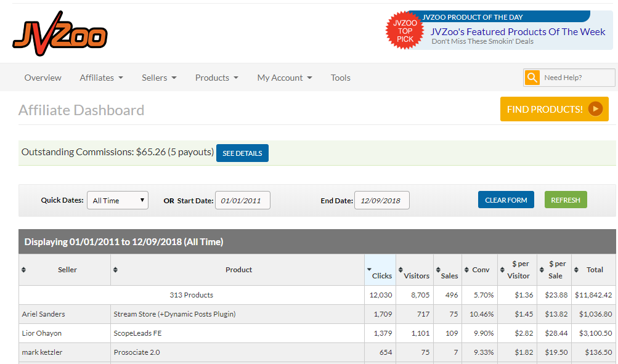Screen dimensions: 618x364
Task: Click the play arrow icon on Find Products
Action: [x=596, y=109]
